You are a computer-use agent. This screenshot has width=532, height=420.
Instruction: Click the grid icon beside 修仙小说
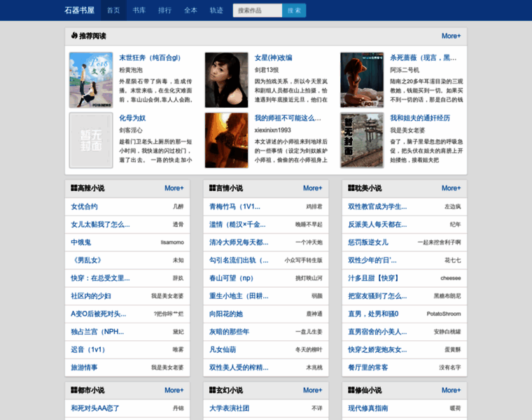point(351,390)
